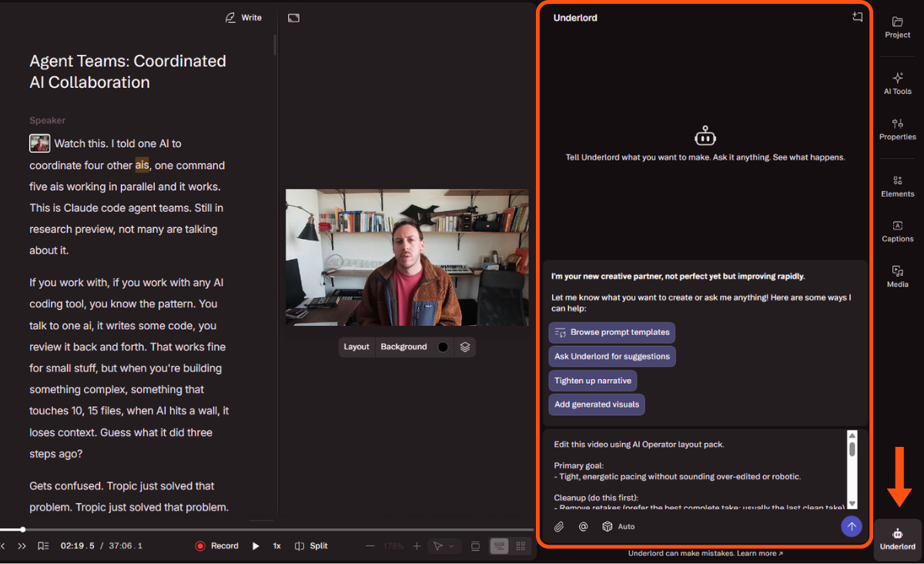
Task: Select Add generated visuals suggestion
Action: [x=597, y=405]
